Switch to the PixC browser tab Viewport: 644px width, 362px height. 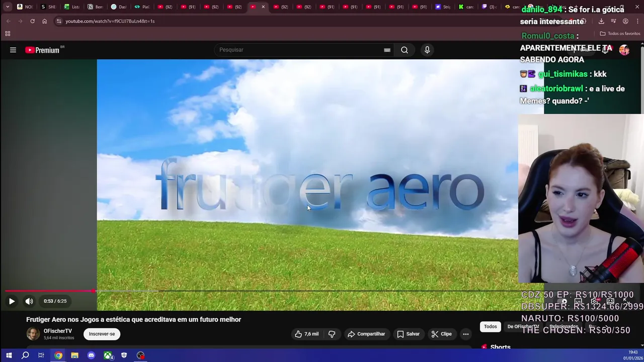142,7
